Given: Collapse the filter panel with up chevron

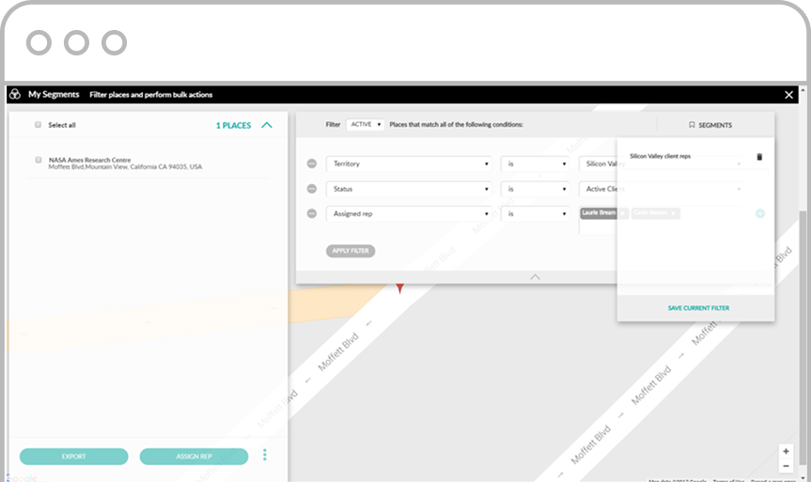Looking at the screenshot, I should pos(535,277).
